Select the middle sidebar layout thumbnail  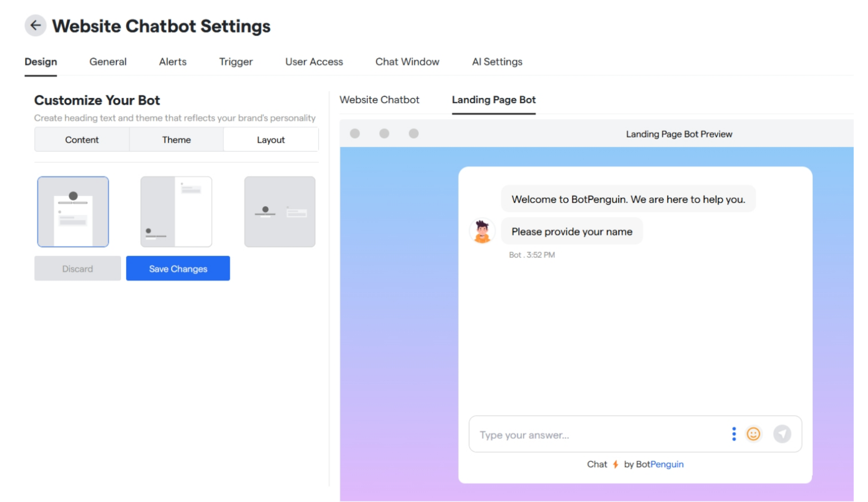(176, 211)
